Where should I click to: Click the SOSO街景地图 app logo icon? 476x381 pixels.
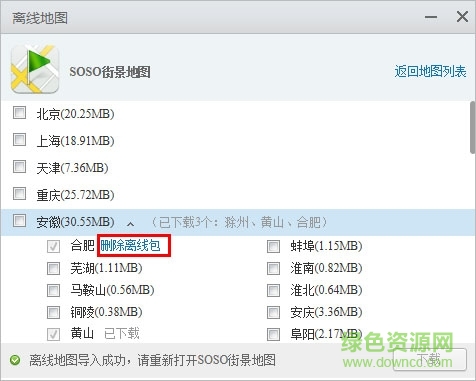(x=35, y=69)
